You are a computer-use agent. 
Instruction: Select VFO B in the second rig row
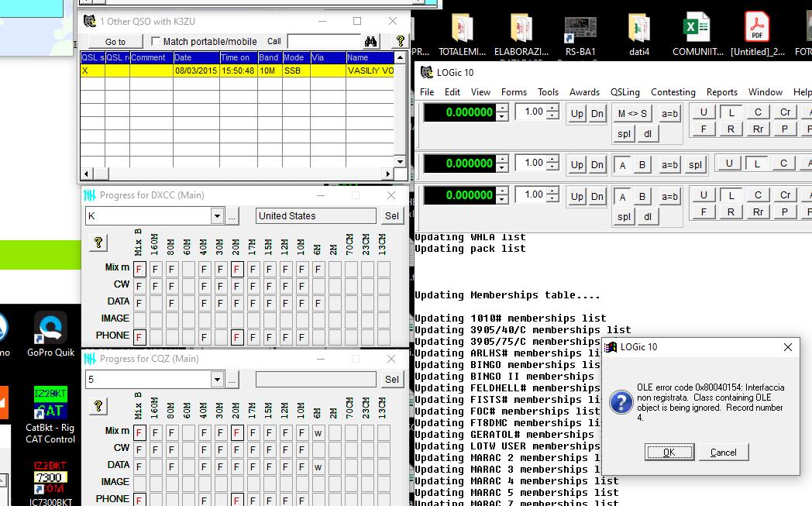[x=642, y=165]
